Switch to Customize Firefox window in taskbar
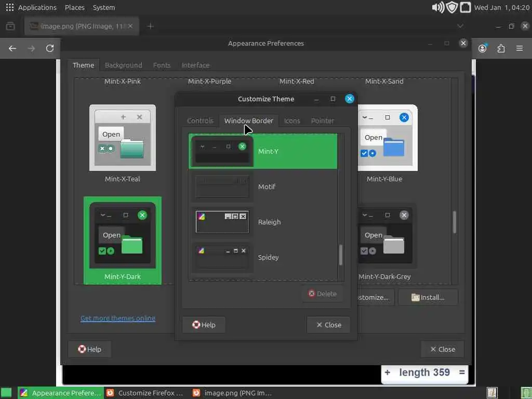Viewport: 532px width, 399px height. [146, 393]
